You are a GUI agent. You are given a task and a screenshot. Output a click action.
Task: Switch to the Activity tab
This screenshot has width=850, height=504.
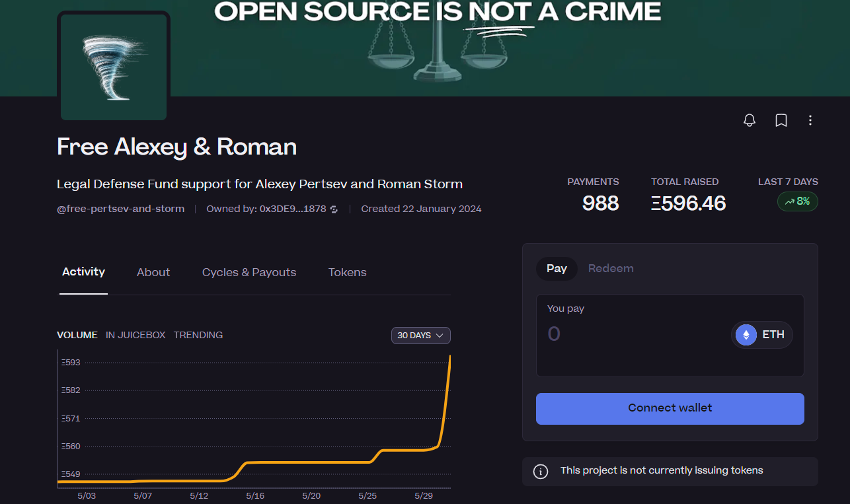83,272
